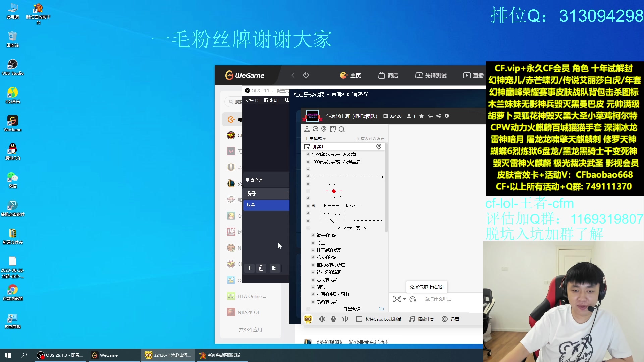Click the magnifier search icon in YY channel
This screenshot has width=644, height=362.
342,129
